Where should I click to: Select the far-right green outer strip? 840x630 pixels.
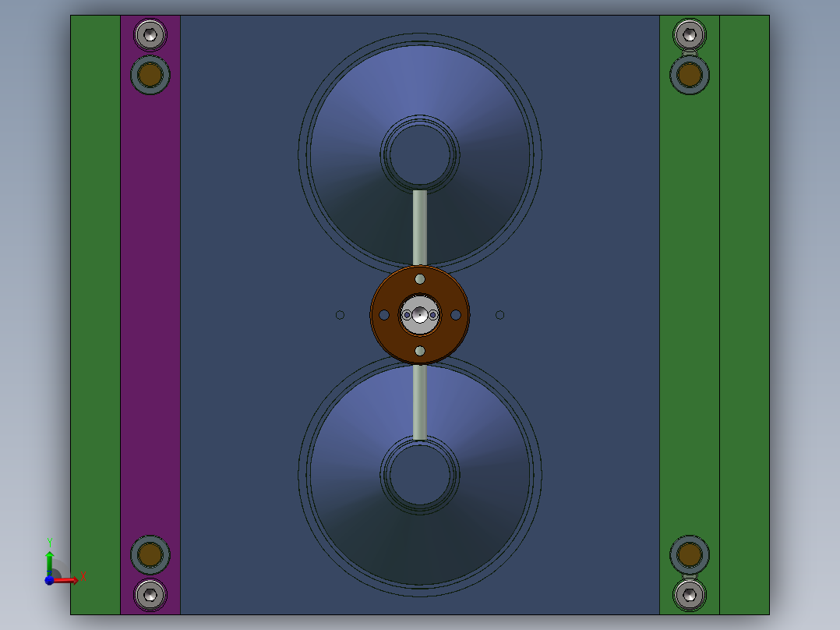[x=744, y=315]
